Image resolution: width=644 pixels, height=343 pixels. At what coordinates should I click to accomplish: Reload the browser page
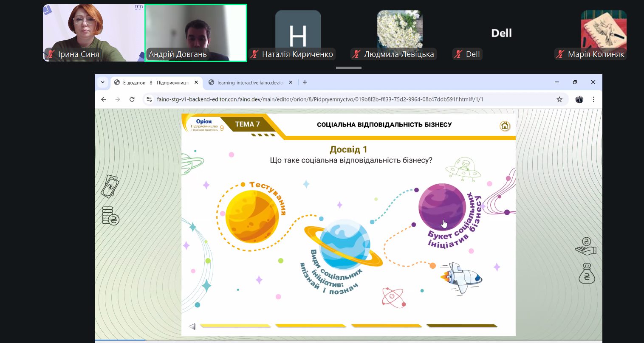click(x=132, y=99)
